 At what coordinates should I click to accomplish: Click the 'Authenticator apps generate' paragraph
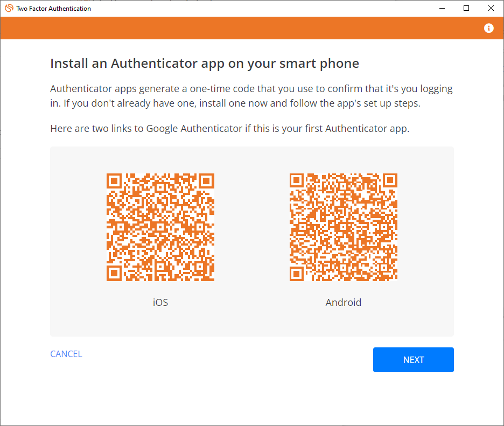click(251, 96)
